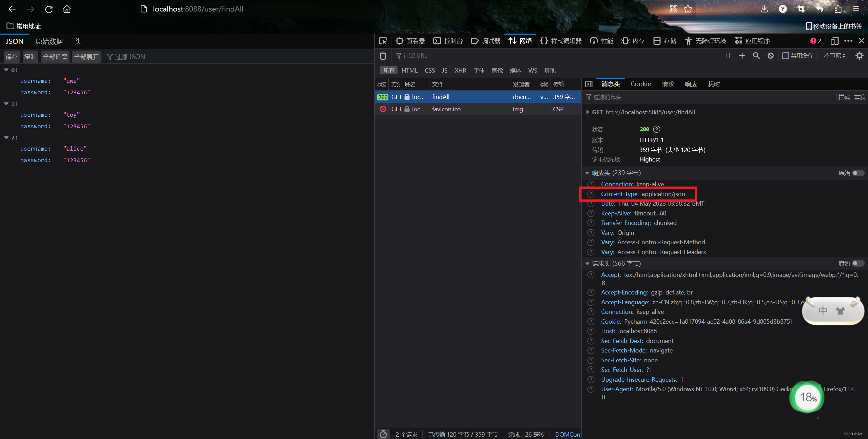Open 移动设备上的书签 bookmarks
The image size is (868, 439).
[834, 26]
